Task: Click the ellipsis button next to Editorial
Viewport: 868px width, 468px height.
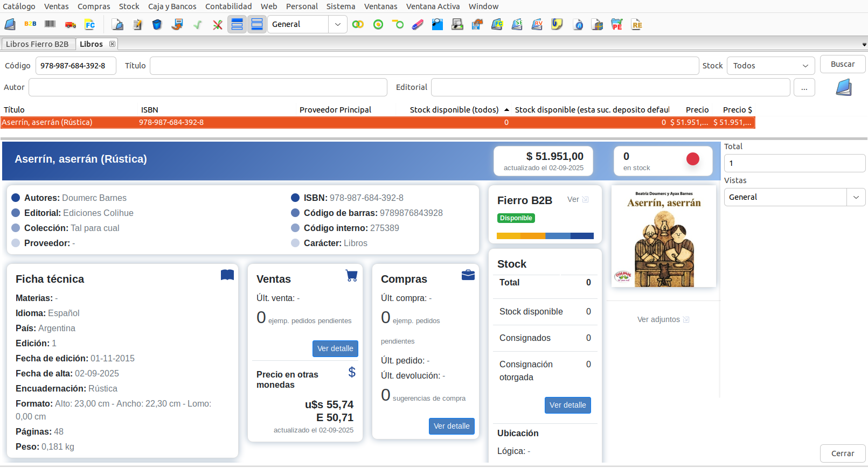Action: [x=804, y=87]
